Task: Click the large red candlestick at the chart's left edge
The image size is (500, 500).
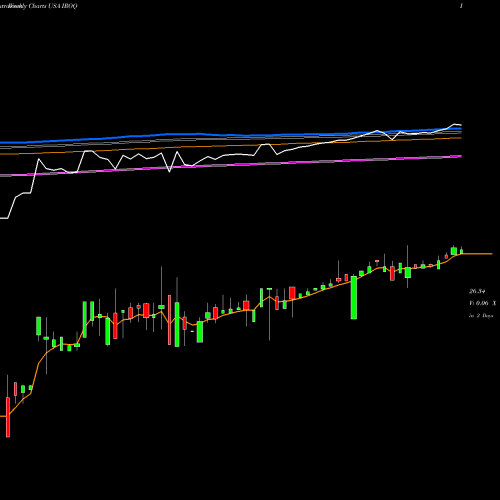Action: 8,417
